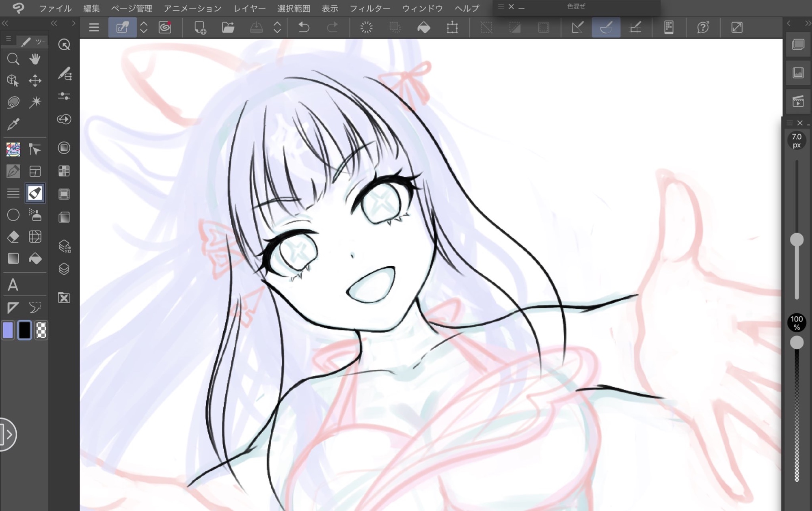Pick the Eyedropper tool

coord(13,124)
